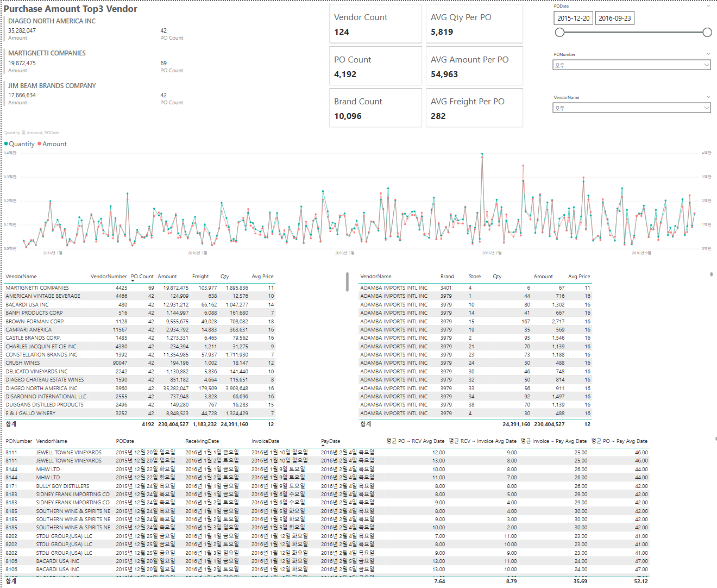
Task: Select the CONSTELLATION BRANDS INC row
Action: (x=140, y=355)
